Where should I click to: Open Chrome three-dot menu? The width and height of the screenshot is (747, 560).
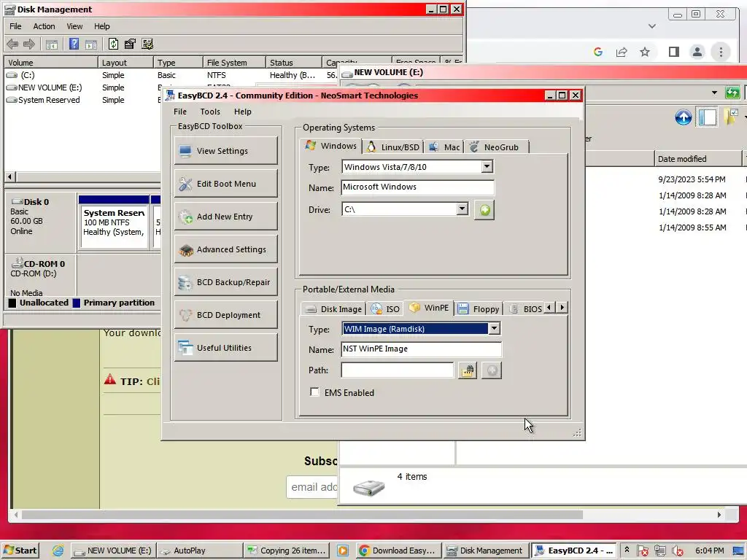pos(721,52)
